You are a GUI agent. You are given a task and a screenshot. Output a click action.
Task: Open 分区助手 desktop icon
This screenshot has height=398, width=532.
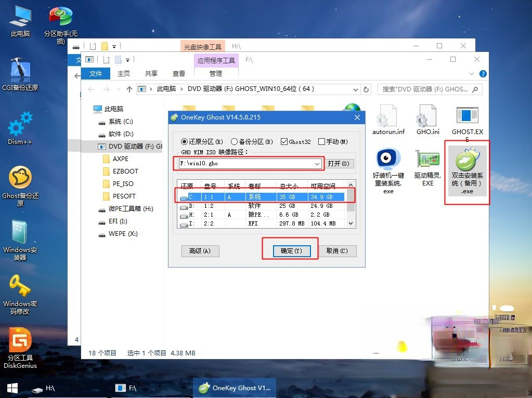pos(61,25)
